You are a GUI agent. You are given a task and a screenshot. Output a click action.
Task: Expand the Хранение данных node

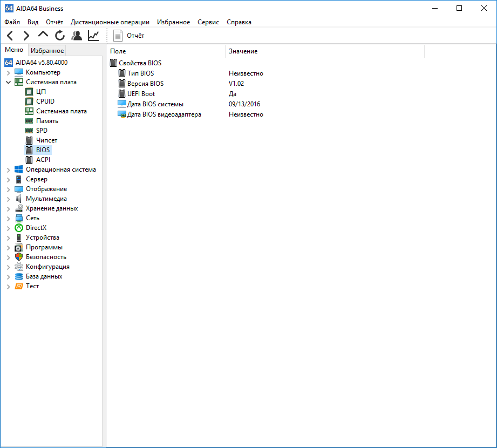(x=8, y=209)
